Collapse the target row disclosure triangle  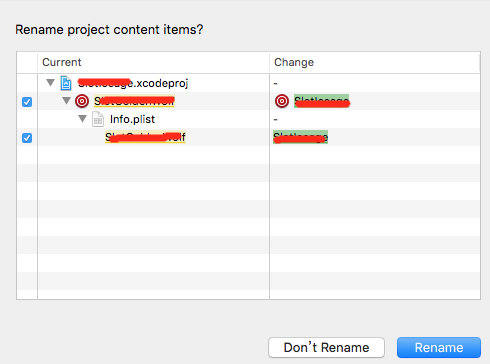click(x=66, y=100)
